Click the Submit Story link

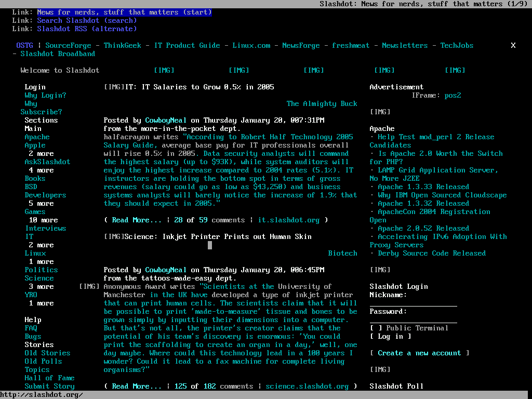[49, 387]
